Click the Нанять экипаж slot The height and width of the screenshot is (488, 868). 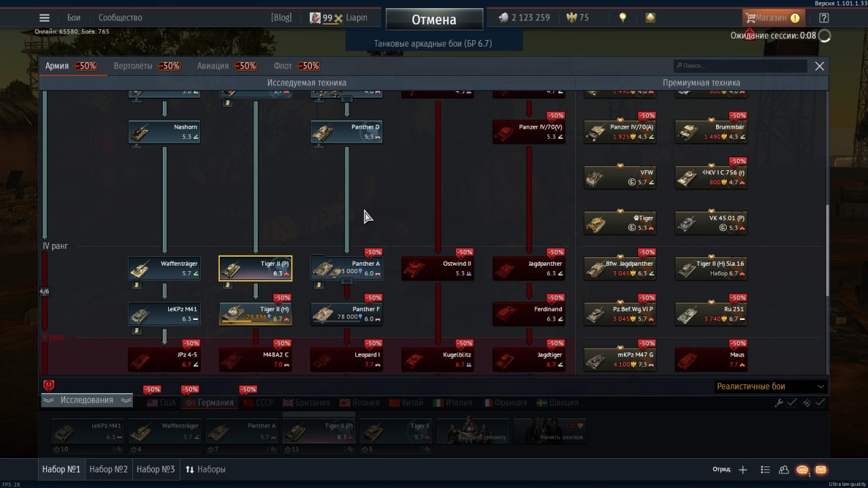(550, 431)
